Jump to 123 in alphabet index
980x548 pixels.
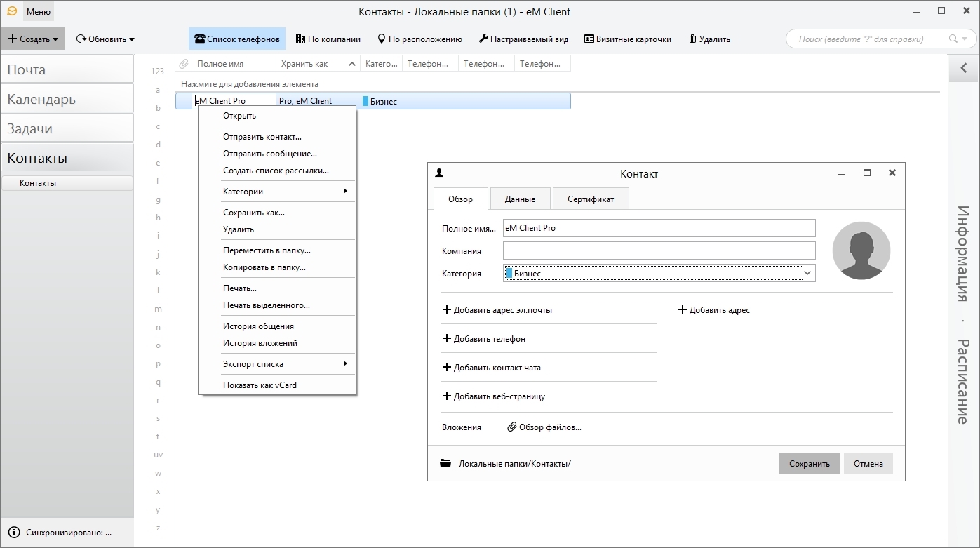click(x=158, y=72)
